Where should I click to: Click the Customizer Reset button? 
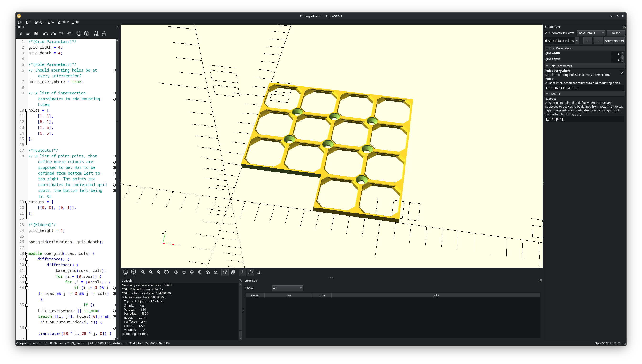[616, 33]
